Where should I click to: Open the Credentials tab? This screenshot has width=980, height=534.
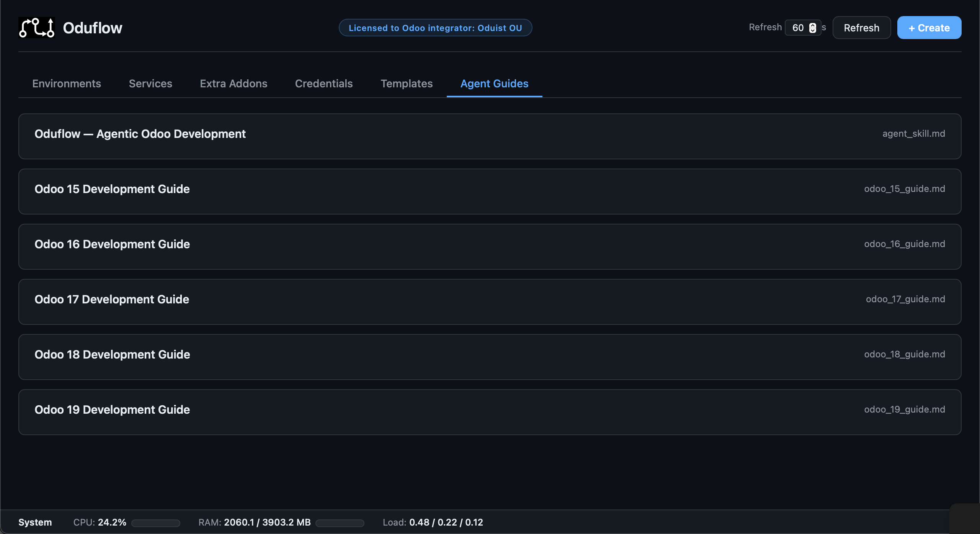pyautogui.click(x=324, y=84)
